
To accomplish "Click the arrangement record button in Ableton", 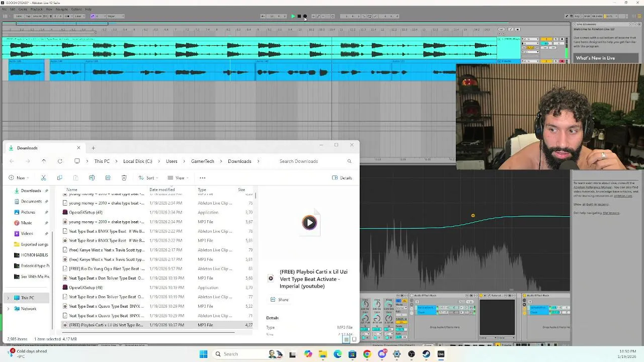I will (305, 16).
